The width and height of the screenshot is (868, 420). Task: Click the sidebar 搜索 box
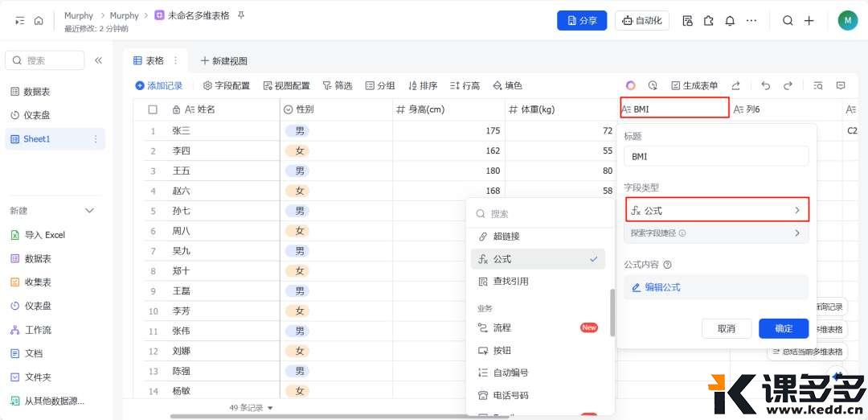45,60
